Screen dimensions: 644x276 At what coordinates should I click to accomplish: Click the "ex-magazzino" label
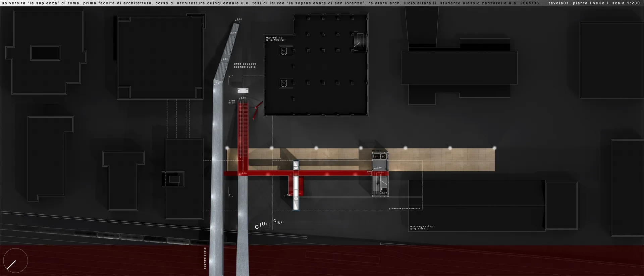[x=422, y=226]
